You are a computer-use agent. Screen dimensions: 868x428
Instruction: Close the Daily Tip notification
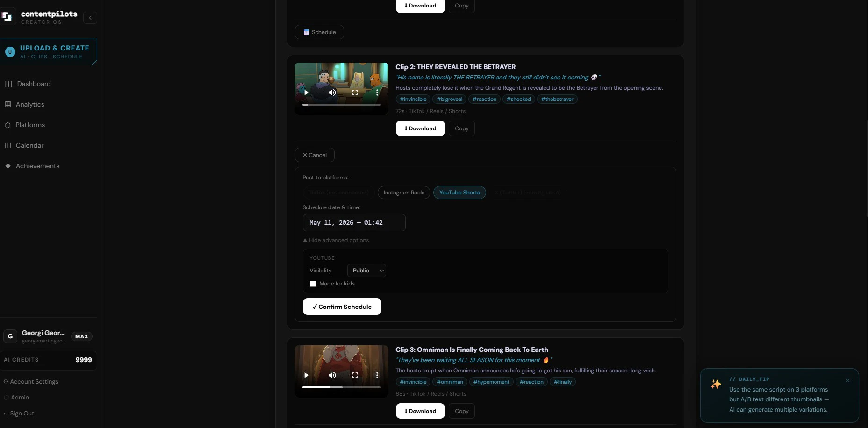tap(847, 380)
